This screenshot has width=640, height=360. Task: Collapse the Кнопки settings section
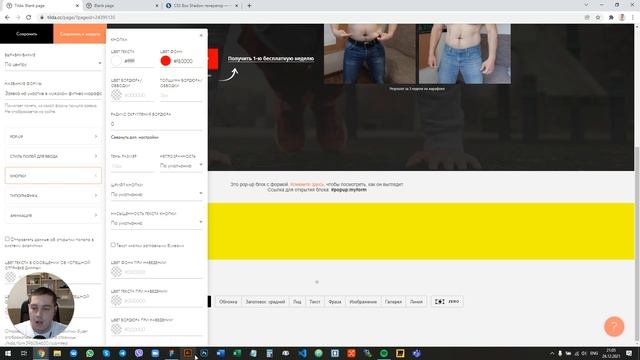click(x=53, y=176)
